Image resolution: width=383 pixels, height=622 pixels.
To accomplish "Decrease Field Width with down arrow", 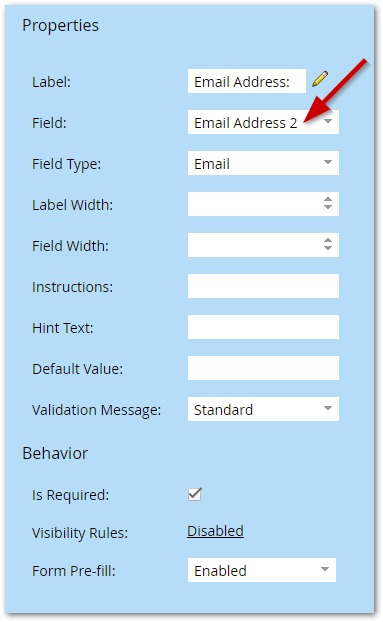I will [x=328, y=248].
